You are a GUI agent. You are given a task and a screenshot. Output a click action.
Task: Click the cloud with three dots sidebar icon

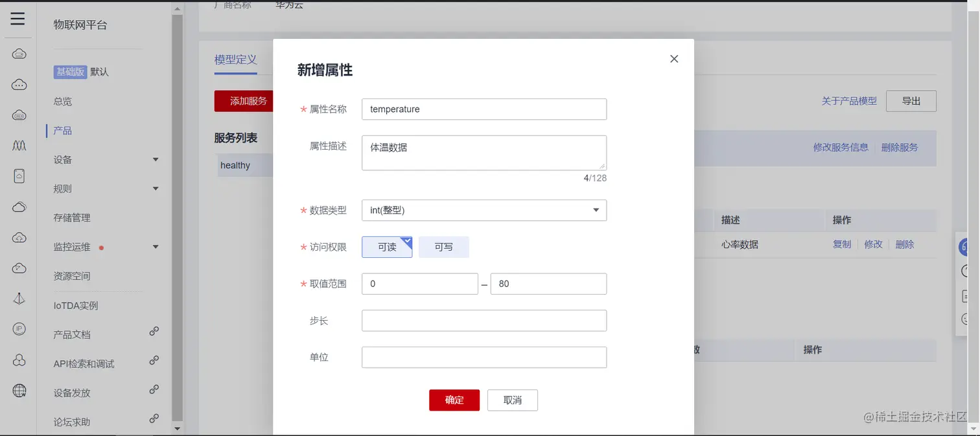(x=19, y=84)
